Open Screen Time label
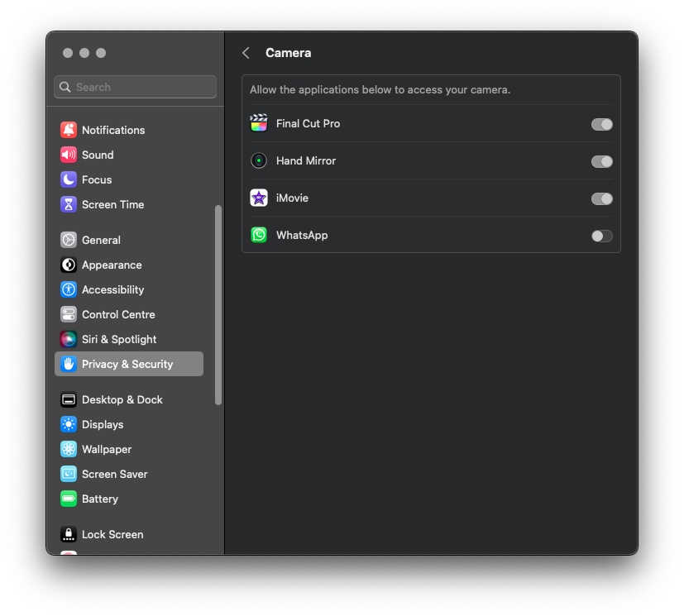This screenshot has width=684, height=616. 113,204
